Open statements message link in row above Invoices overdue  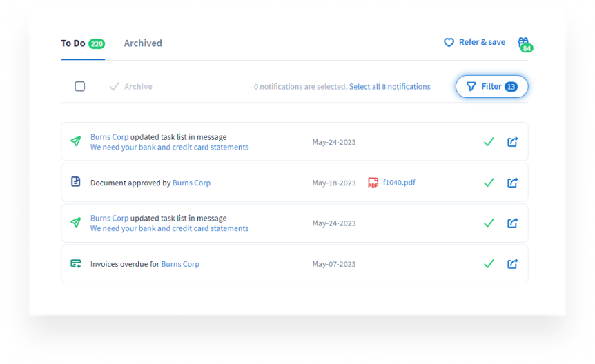(169, 228)
